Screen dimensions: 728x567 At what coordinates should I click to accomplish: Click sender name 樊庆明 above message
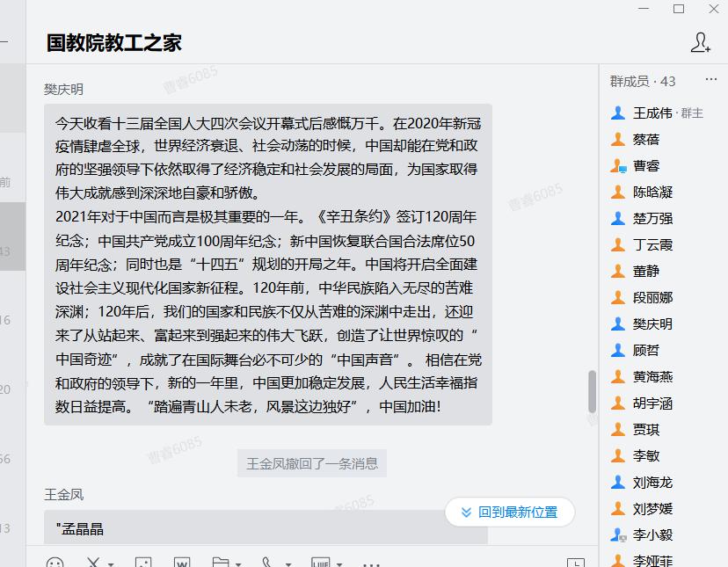(x=64, y=90)
